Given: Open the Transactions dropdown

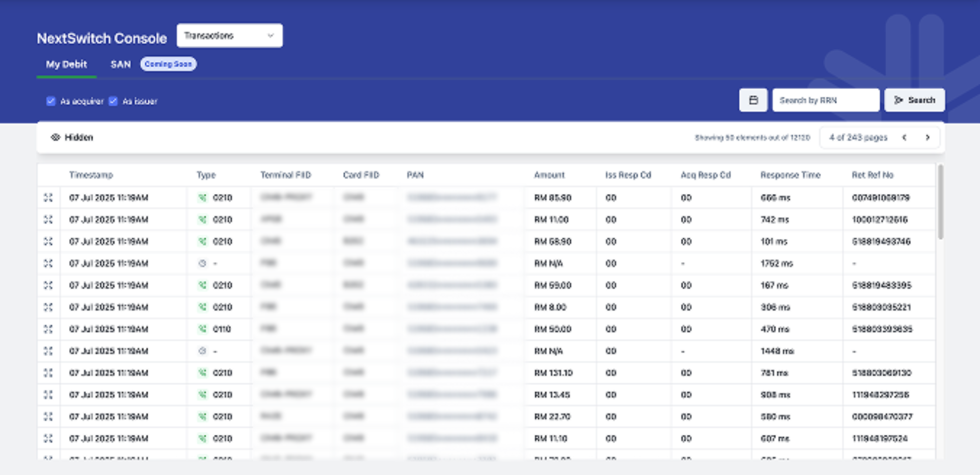Looking at the screenshot, I should click(229, 35).
